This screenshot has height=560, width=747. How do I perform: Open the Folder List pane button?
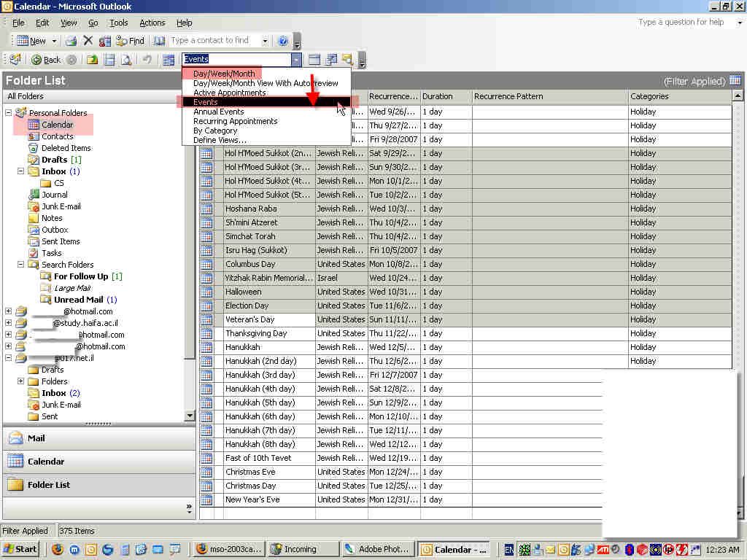[99, 485]
